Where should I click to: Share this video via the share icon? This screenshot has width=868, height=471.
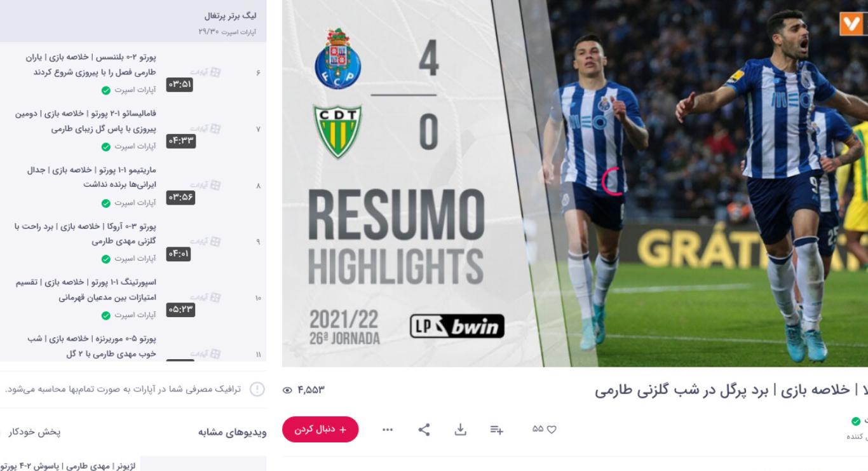(424, 430)
